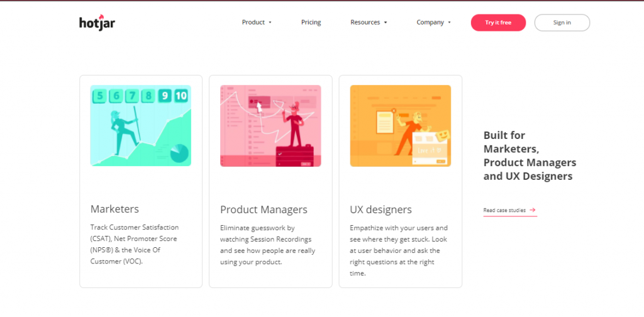
Task: Click the Sign in button
Action: [562, 23]
